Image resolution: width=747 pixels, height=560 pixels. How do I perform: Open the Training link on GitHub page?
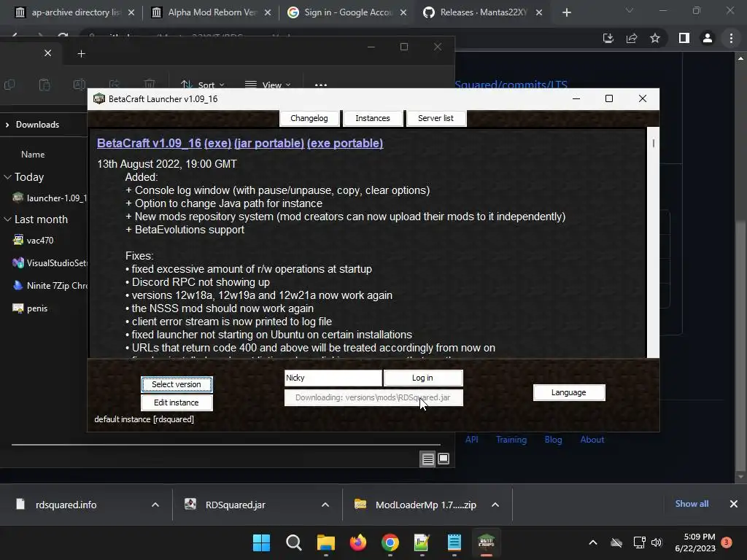[511, 440]
